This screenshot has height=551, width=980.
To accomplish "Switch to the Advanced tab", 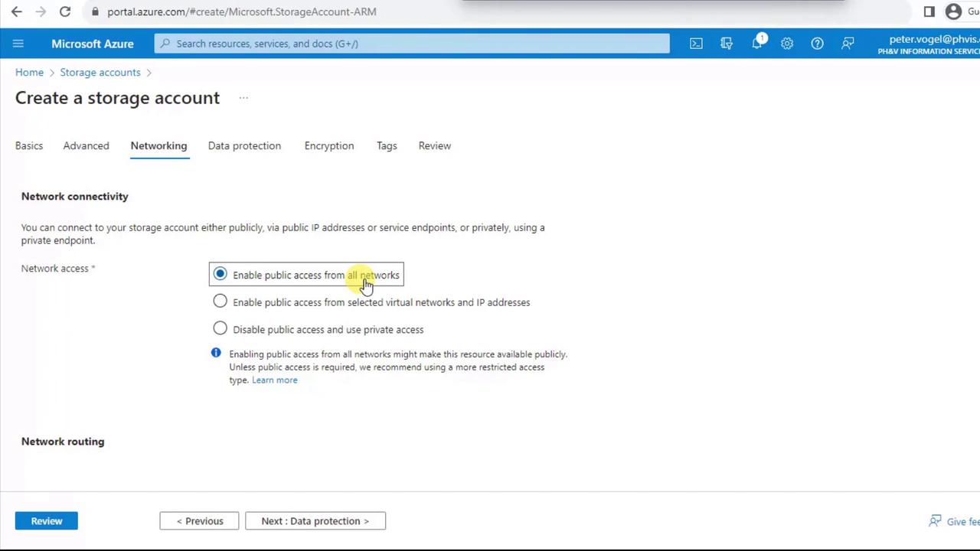I will tap(86, 145).
